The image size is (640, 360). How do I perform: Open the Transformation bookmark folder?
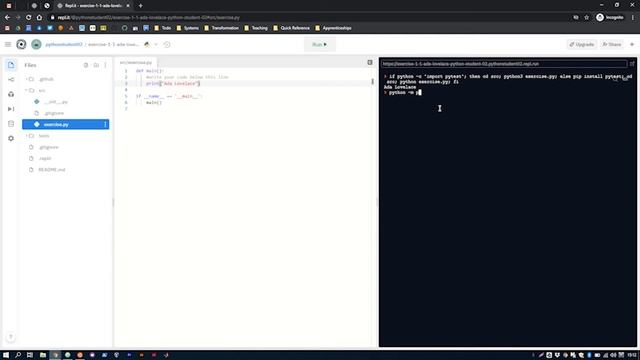pos(221,28)
